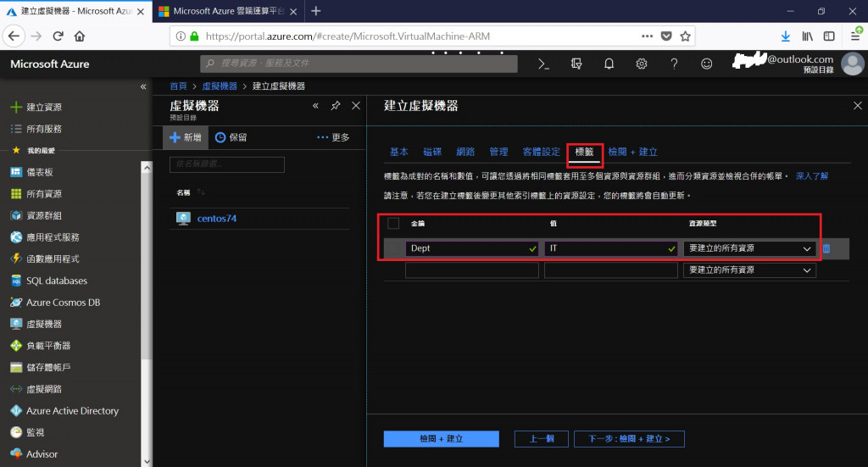Click 下一步: 檢閱 + 建立 button
868x467 pixels.
click(x=629, y=439)
